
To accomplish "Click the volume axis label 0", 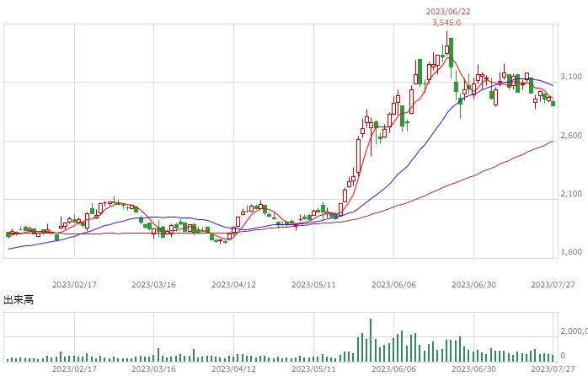I will coord(563,356).
